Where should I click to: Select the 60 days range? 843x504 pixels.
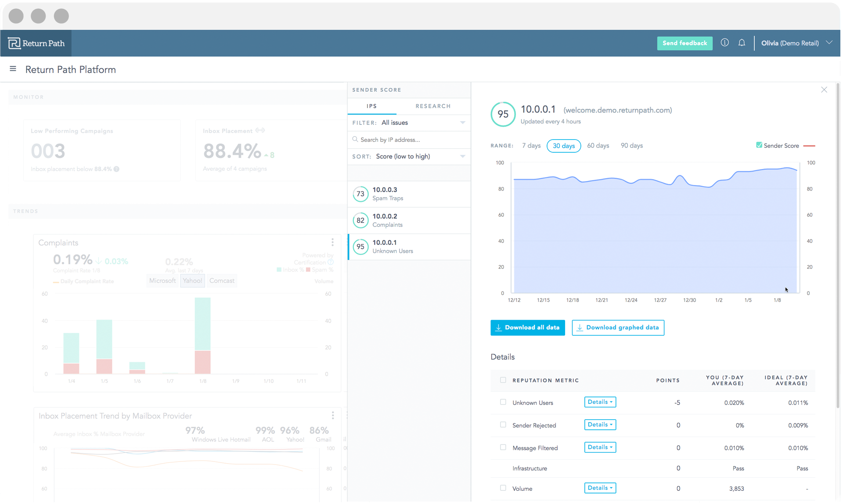[x=598, y=146]
